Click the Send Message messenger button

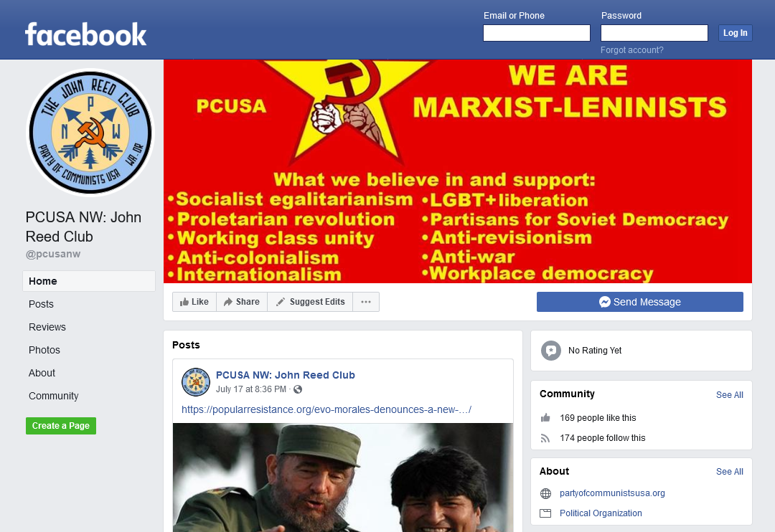639,302
